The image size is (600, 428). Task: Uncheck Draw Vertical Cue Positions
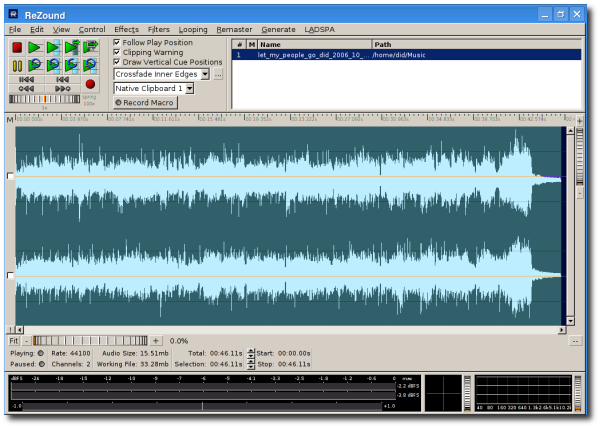(117, 62)
